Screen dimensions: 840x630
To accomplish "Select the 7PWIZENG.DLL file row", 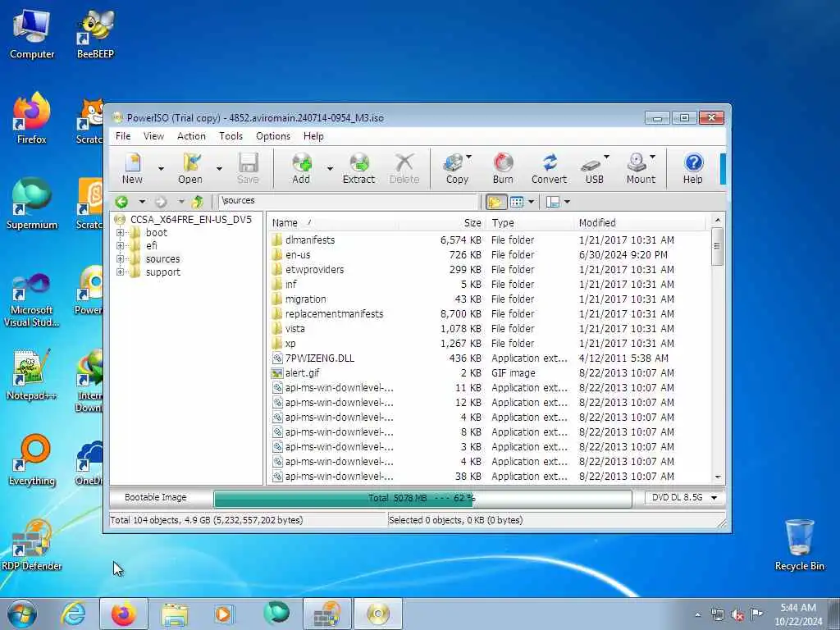I will [x=489, y=358].
